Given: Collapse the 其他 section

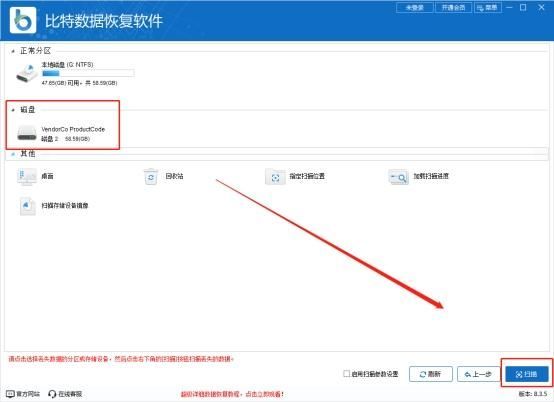Looking at the screenshot, I should point(13,154).
